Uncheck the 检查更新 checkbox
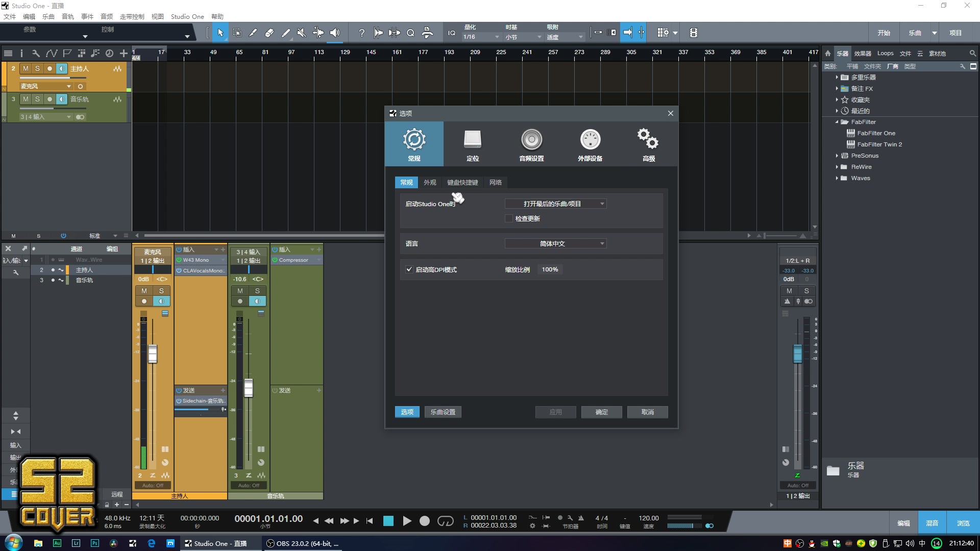Image resolution: width=980 pixels, height=551 pixels. 508,218
